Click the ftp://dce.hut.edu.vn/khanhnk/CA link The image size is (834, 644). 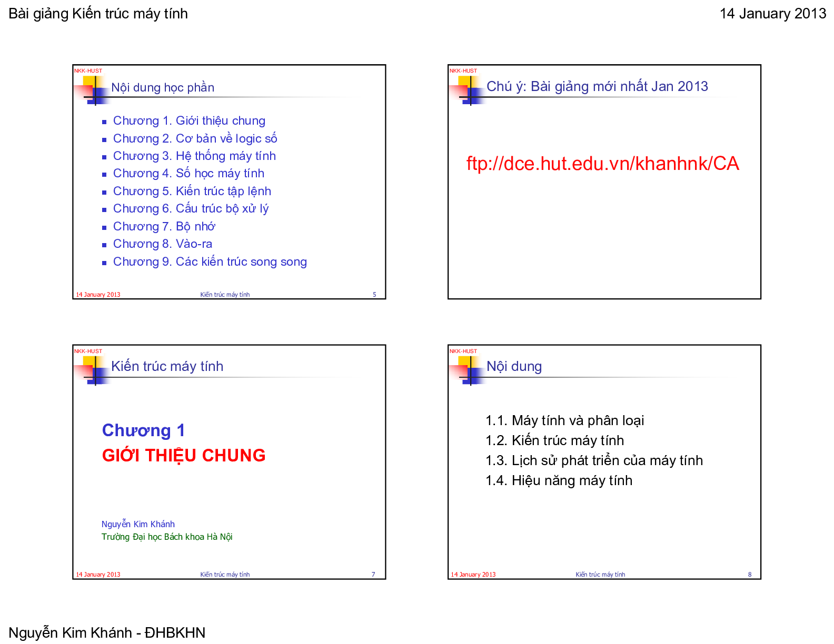[602, 164]
